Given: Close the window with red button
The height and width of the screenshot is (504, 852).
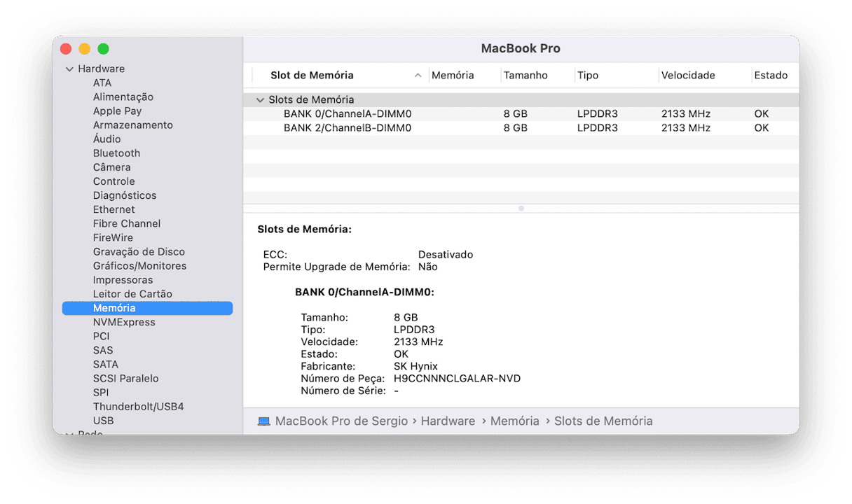Looking at the screenshot, I should (66, 49).
